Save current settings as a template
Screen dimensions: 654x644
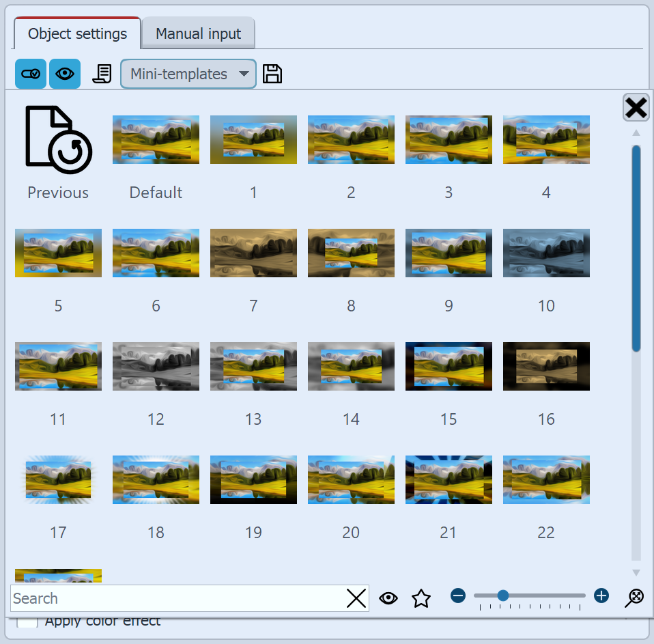point(272,74)
